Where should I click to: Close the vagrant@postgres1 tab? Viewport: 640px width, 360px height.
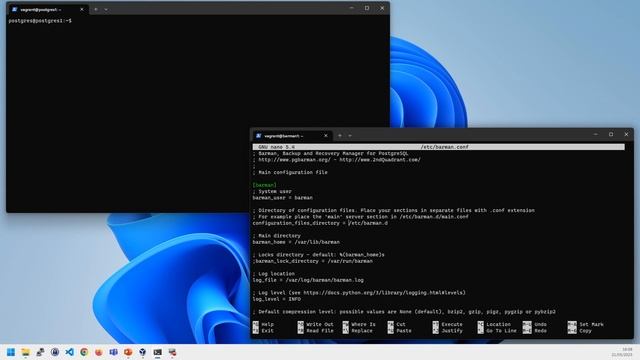82,9
